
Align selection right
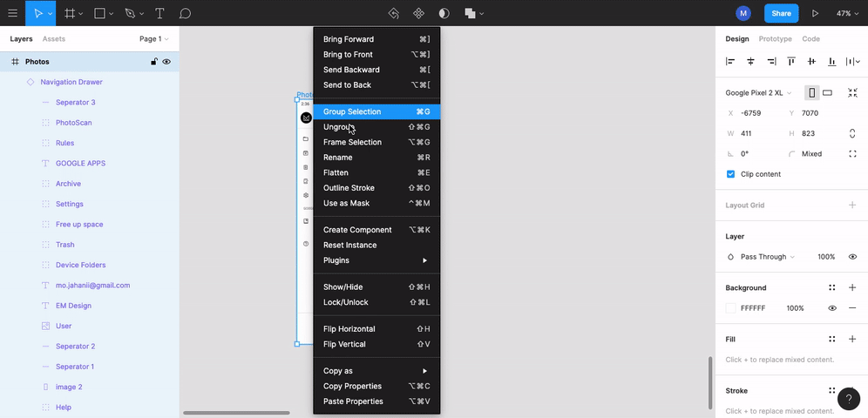[771, 61]
